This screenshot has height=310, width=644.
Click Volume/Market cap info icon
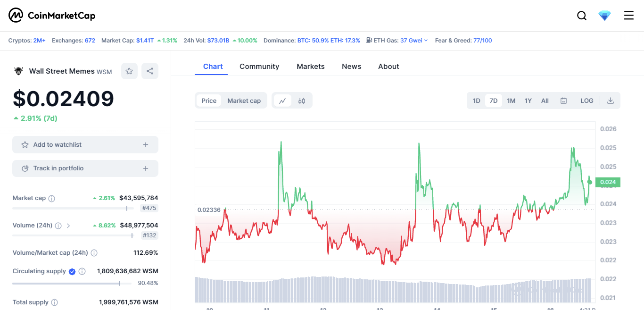[94, 253]
